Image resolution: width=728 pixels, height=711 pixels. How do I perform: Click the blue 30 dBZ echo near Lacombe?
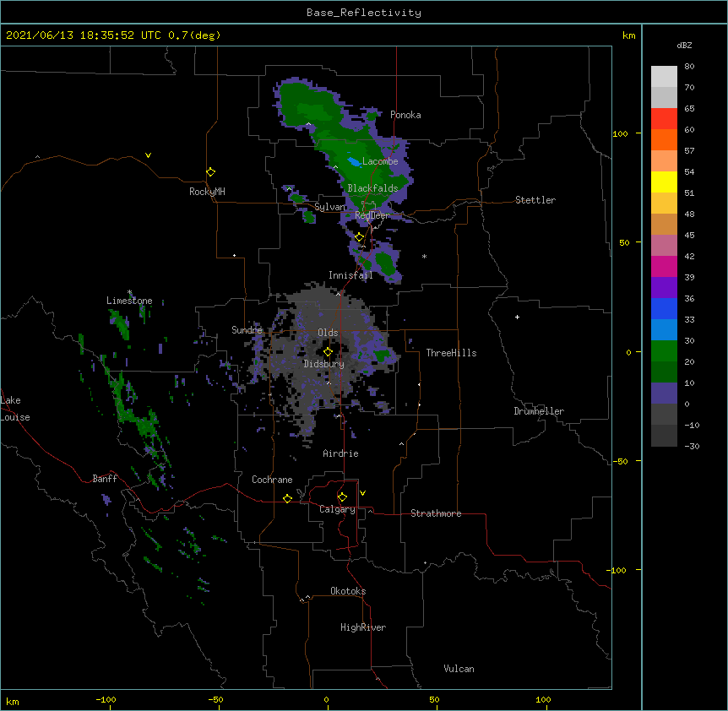coord(354,162)
